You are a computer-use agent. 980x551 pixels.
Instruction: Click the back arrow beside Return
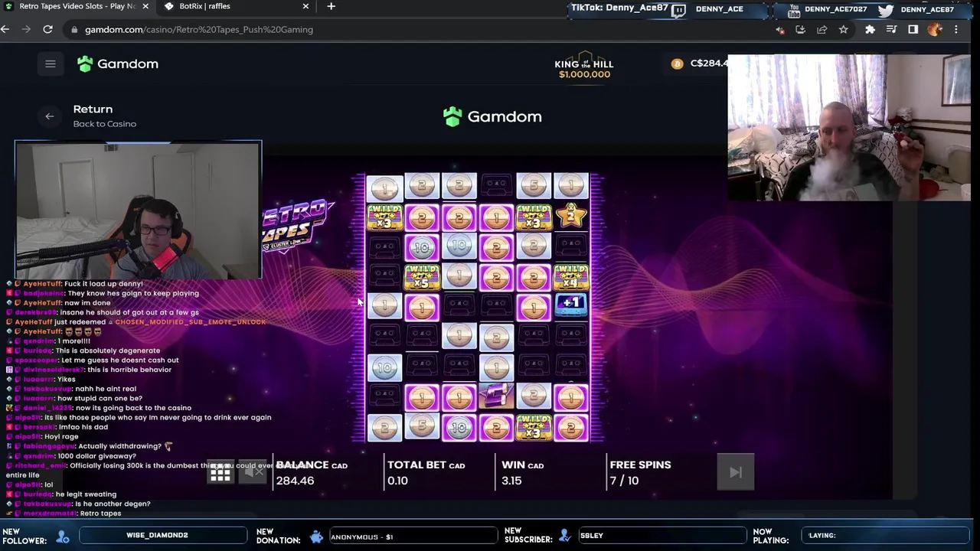tap(50, 116)
